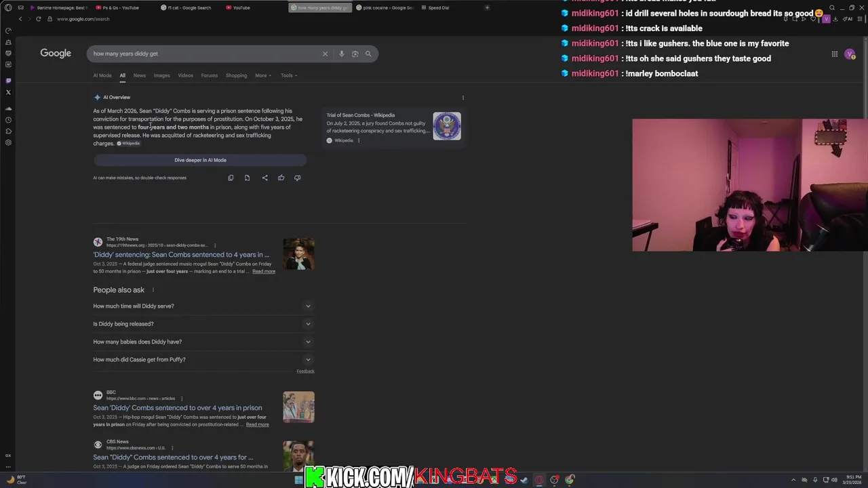Image resolution: width=868 pixels, height=488 pixels.
Task: Click the address bar showing www.google.com/search
Action: (x=83, y=19)
